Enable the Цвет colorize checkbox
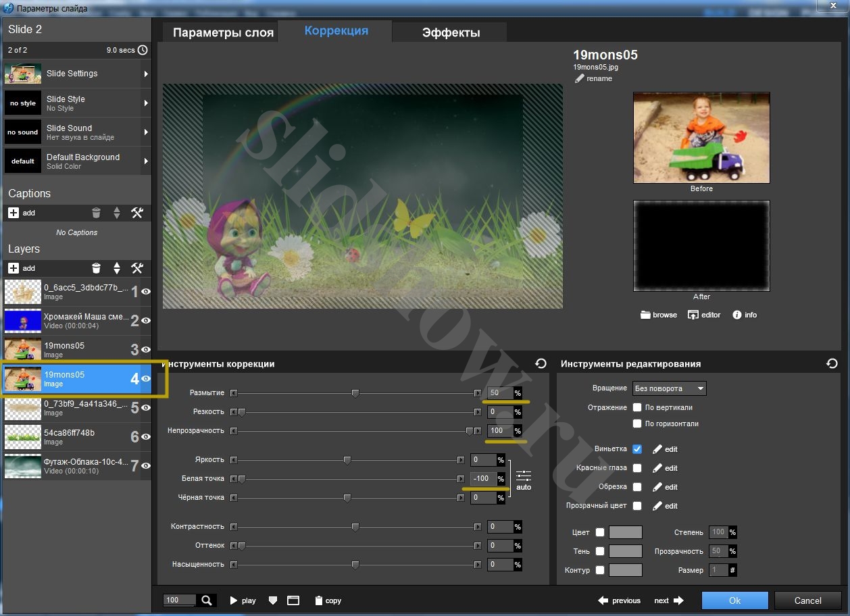The width and height of the screenshot is (850, 616). tap(600, 532)
